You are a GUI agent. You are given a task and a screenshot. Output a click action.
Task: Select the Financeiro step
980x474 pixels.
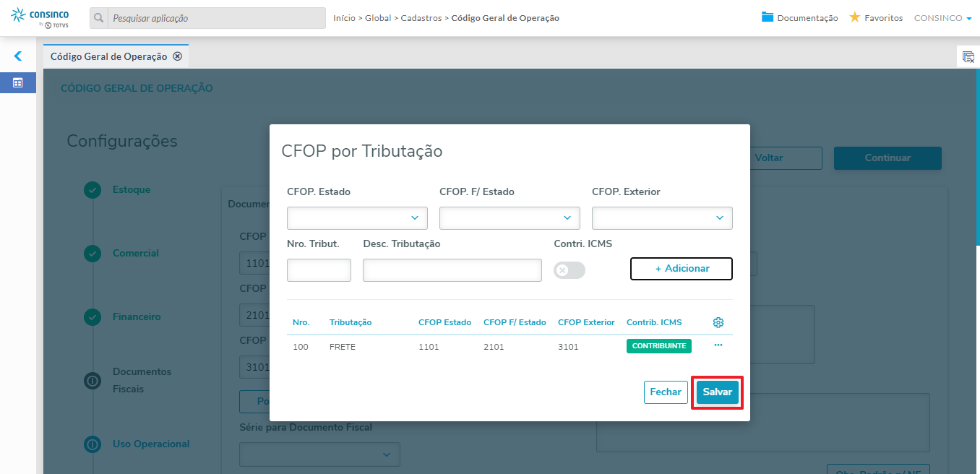pos(137,317)
